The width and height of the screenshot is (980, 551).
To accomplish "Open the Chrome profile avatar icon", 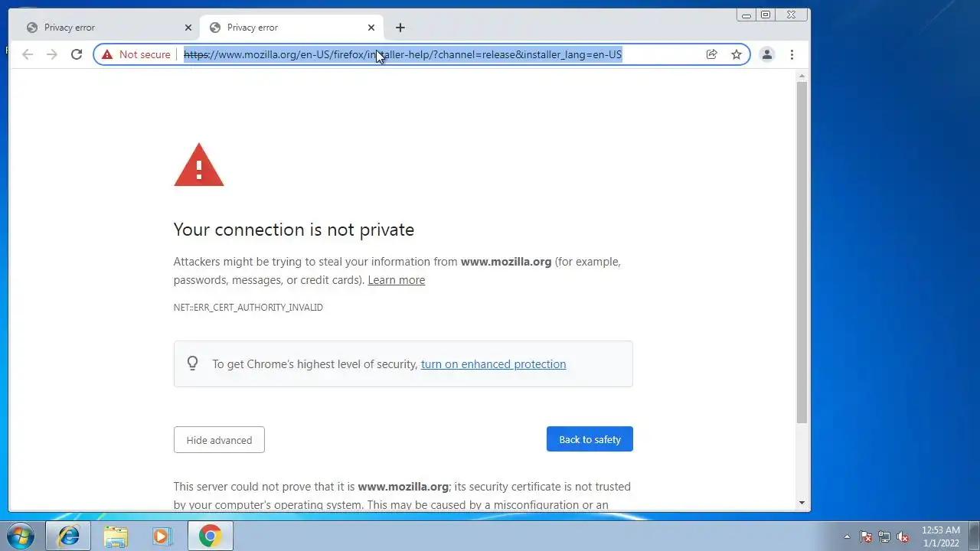I will coord(766,54).
